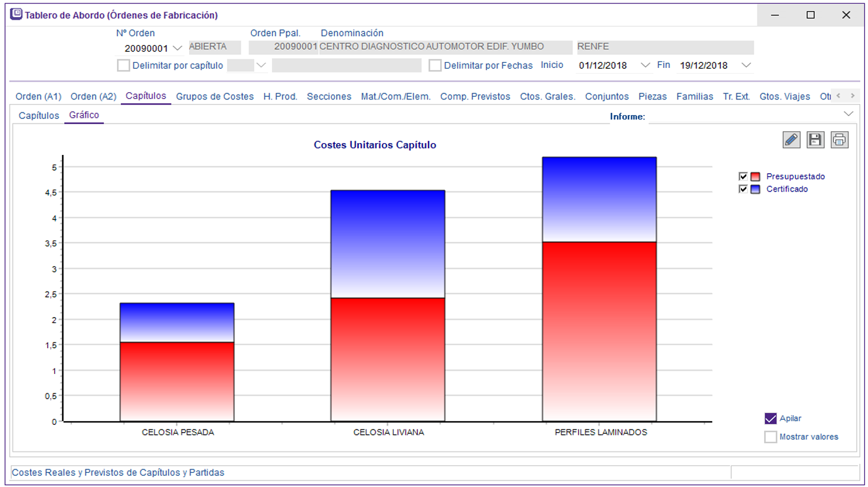Image resolution: width=868 pixels, height=487 pixels.
Task: Click the print chart icon
Action: [839, 139]
